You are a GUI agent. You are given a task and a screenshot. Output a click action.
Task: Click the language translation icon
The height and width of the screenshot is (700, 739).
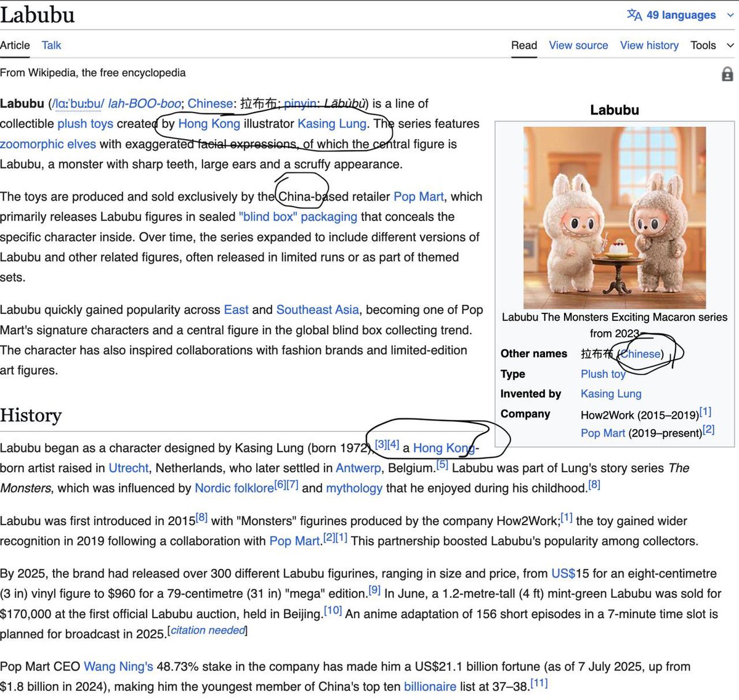(634, 15)
